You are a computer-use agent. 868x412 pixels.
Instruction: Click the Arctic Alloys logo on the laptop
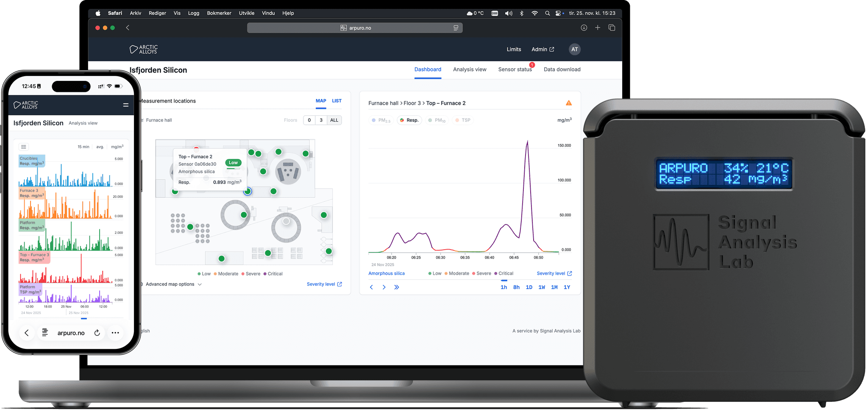point(144,49)
